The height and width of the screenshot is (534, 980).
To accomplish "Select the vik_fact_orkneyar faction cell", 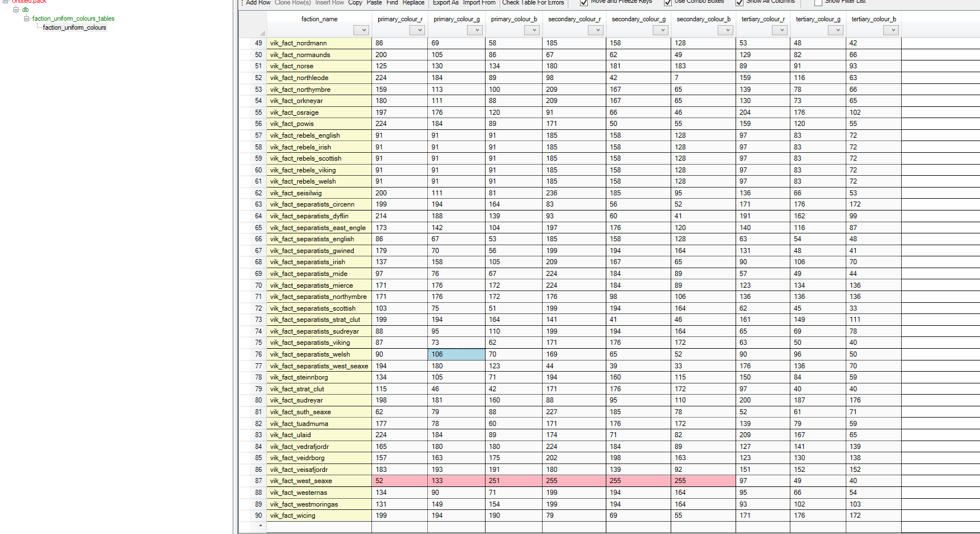I will tap(319, 101).
